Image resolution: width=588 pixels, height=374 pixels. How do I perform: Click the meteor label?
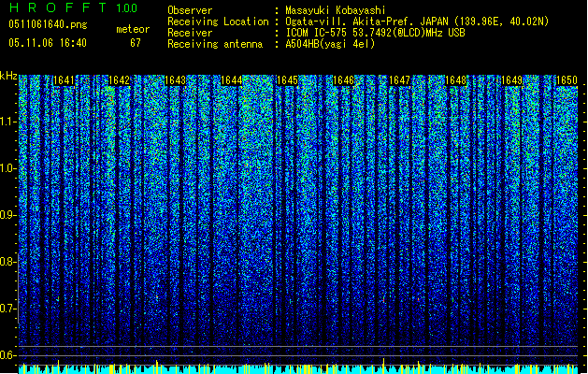coord(133,29)
